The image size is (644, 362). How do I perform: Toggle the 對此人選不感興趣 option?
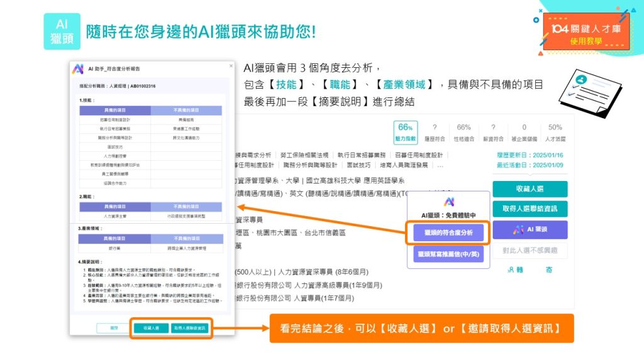click(x=530, y=251)
